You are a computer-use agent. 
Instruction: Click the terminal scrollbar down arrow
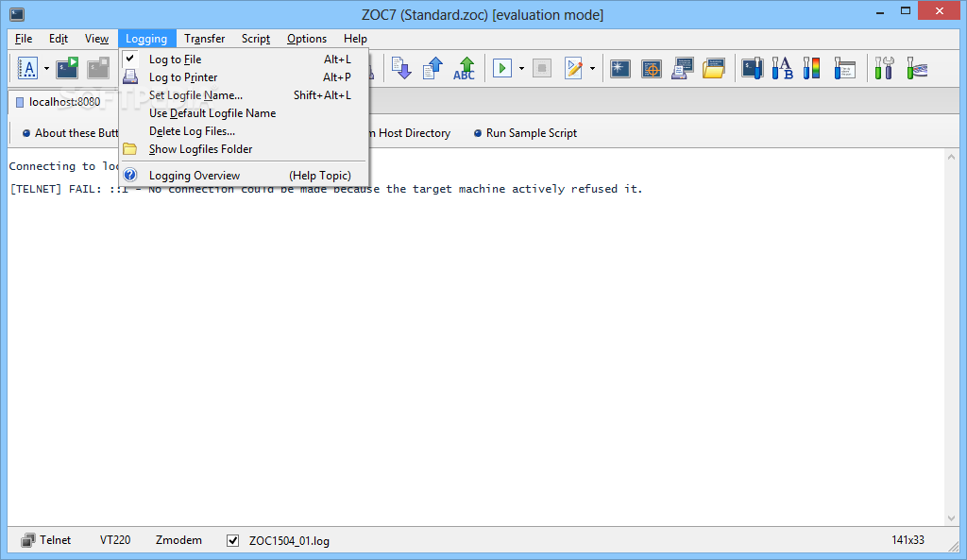951,518
